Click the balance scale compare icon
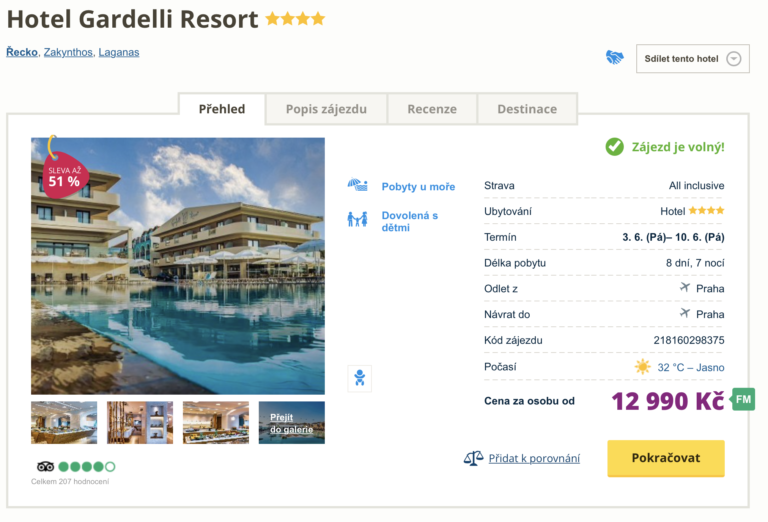768x522 pixels. [x=473, y=458]
